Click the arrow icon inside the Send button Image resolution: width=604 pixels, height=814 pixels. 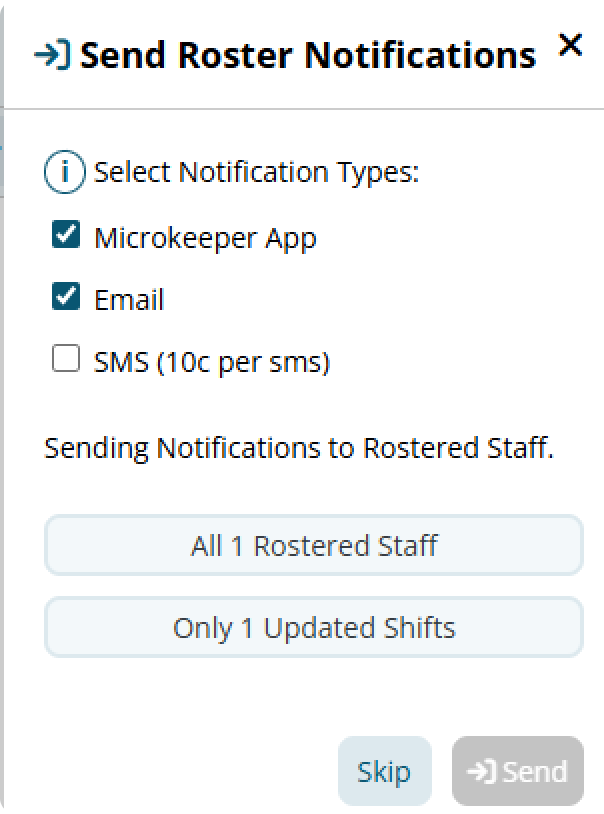click(x=481, y=771)
